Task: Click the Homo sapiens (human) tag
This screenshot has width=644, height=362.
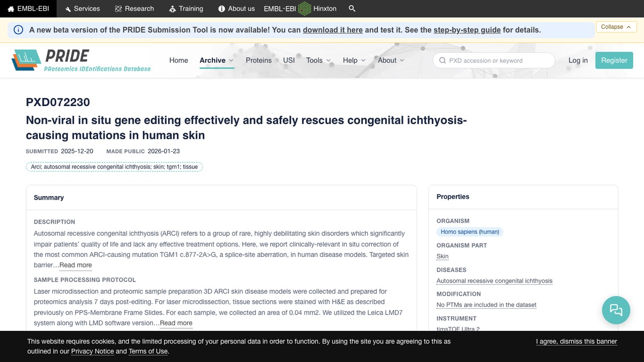Action: (x=470, y=232)
